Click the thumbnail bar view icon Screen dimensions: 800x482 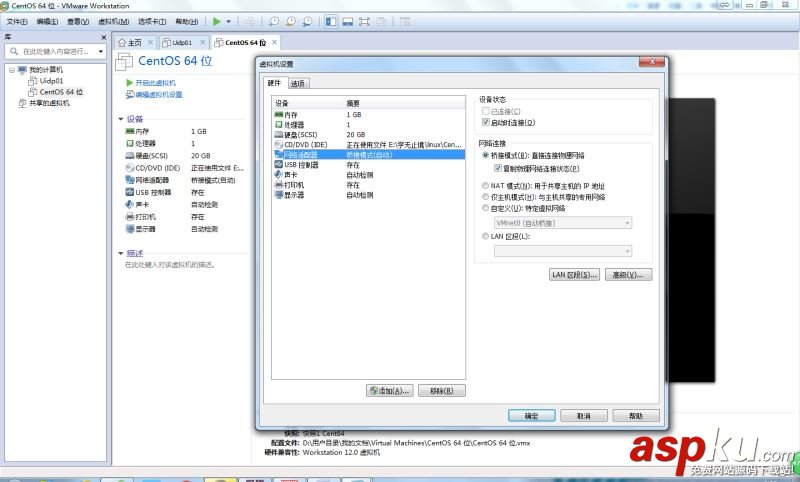(348, 21)
